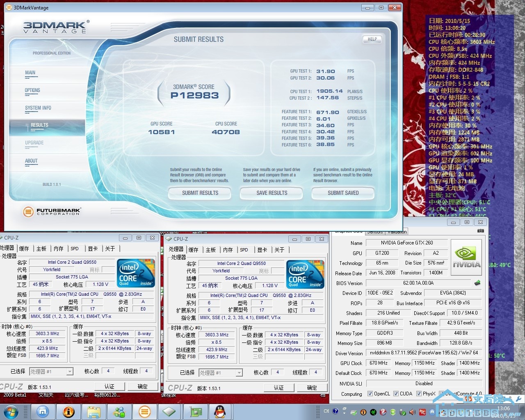Image resolution: width=525 pixels, height=420 pixels.
Task: Click the CH language indicator in the tray
Action: 326,411
